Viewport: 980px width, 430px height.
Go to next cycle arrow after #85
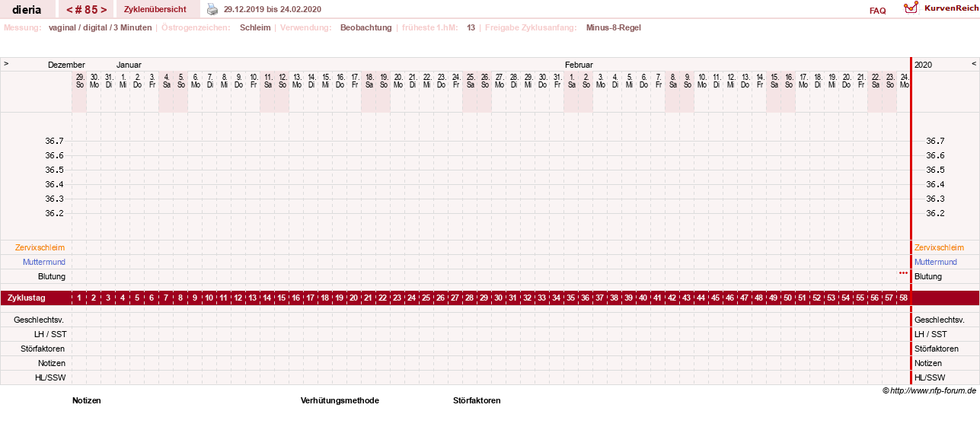tap(103, 10)
